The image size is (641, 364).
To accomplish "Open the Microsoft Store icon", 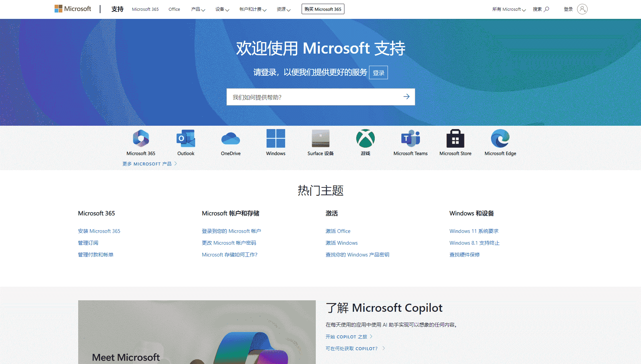I will click(455, 139).
